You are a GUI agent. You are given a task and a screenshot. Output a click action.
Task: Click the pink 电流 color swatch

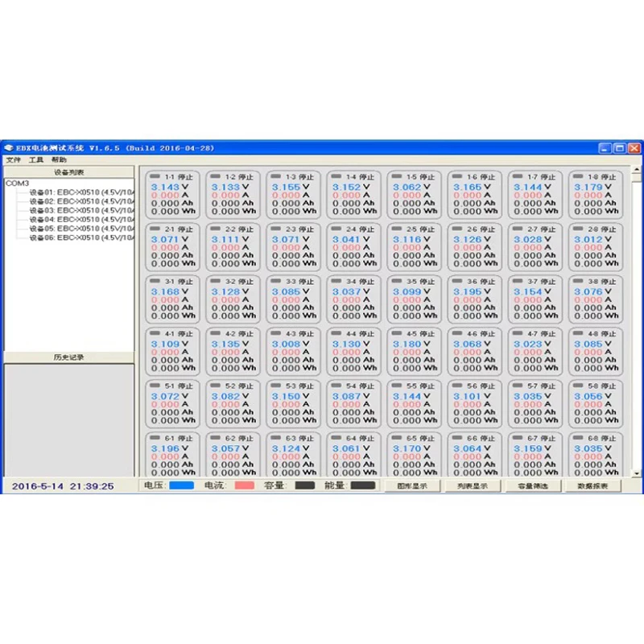point(245,485)
